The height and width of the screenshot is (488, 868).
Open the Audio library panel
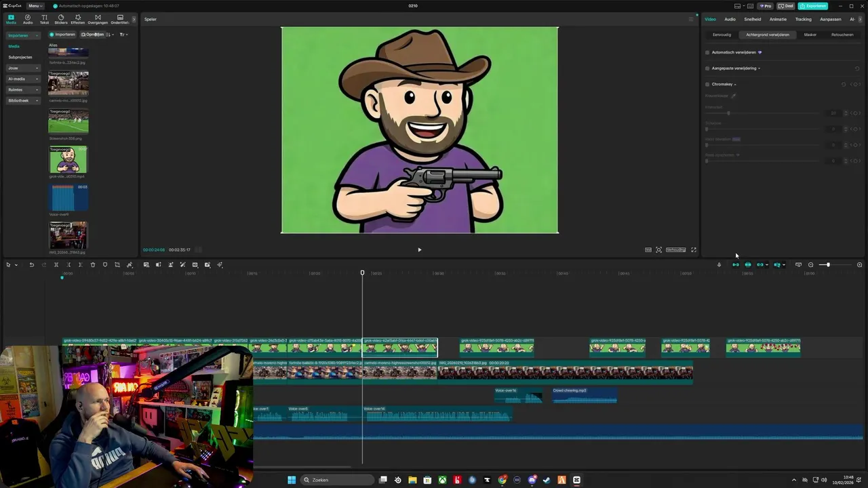point(28,19)
